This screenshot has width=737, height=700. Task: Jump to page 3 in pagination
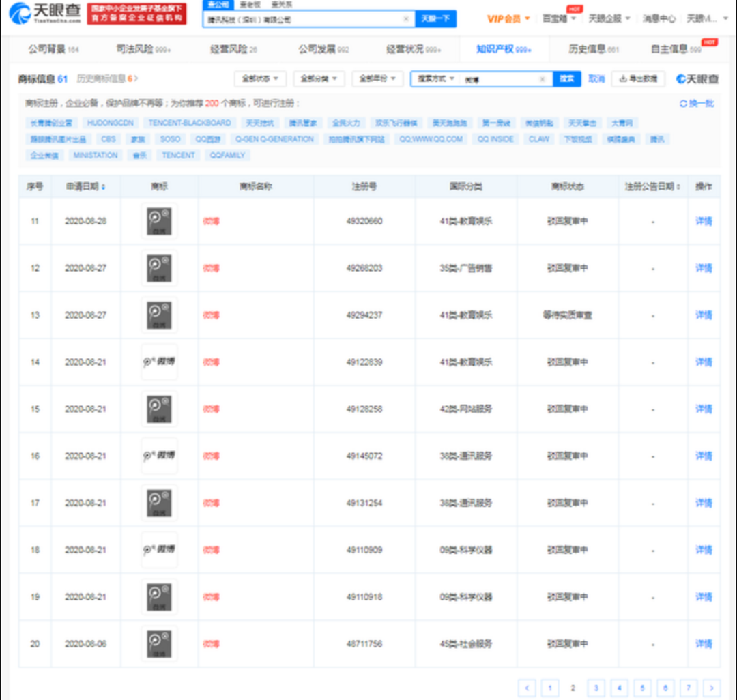596,688
